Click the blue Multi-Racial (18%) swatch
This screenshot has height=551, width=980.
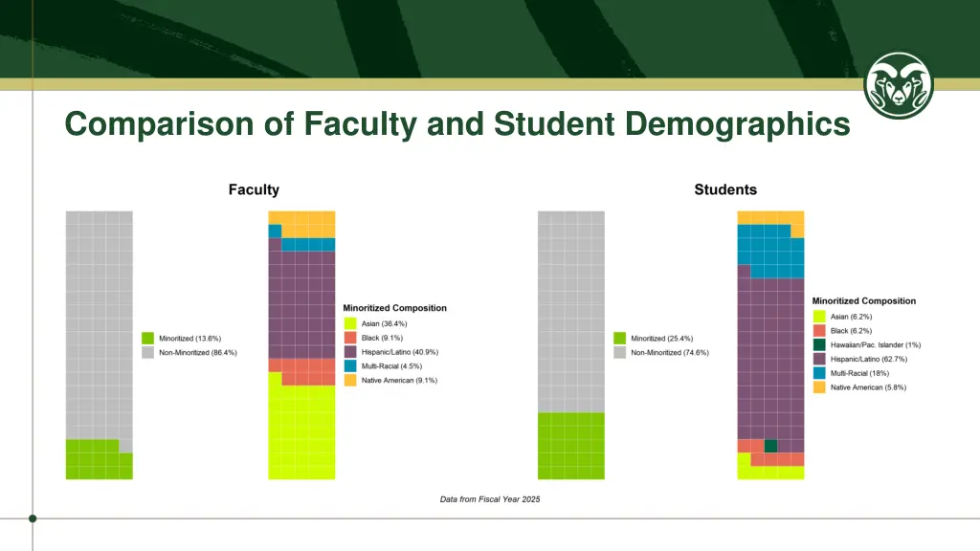(x=819, y=373)
